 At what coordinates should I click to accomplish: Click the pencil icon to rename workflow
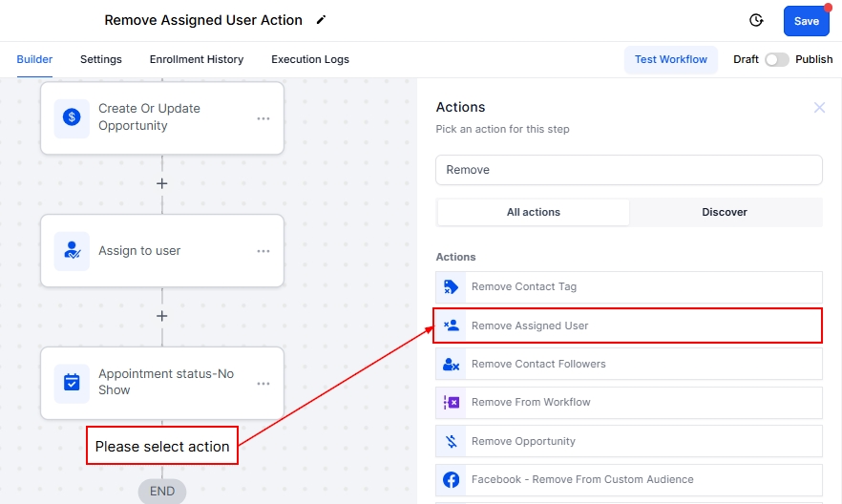(x=321, y=20)
